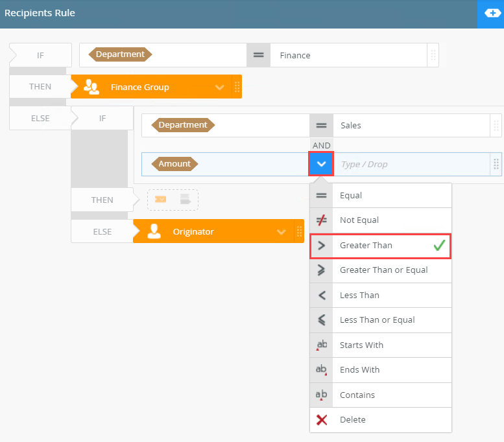The image size is (504, 442).
Task: Click the nested THEN block
Action: (102, 200)
